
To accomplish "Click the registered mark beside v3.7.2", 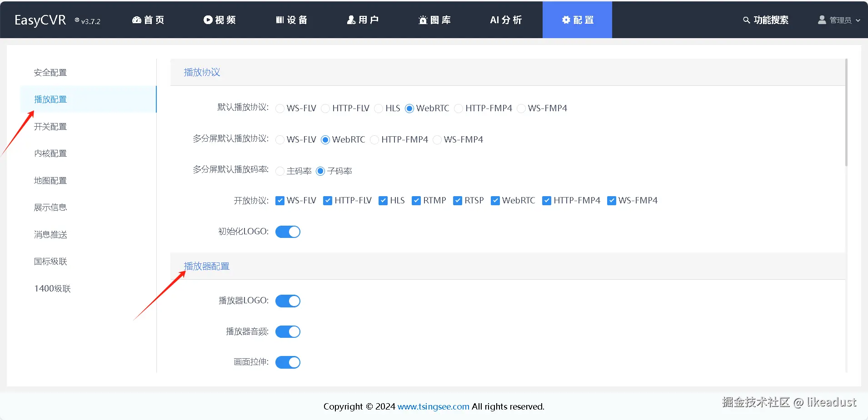I will (x=77, y=20).
